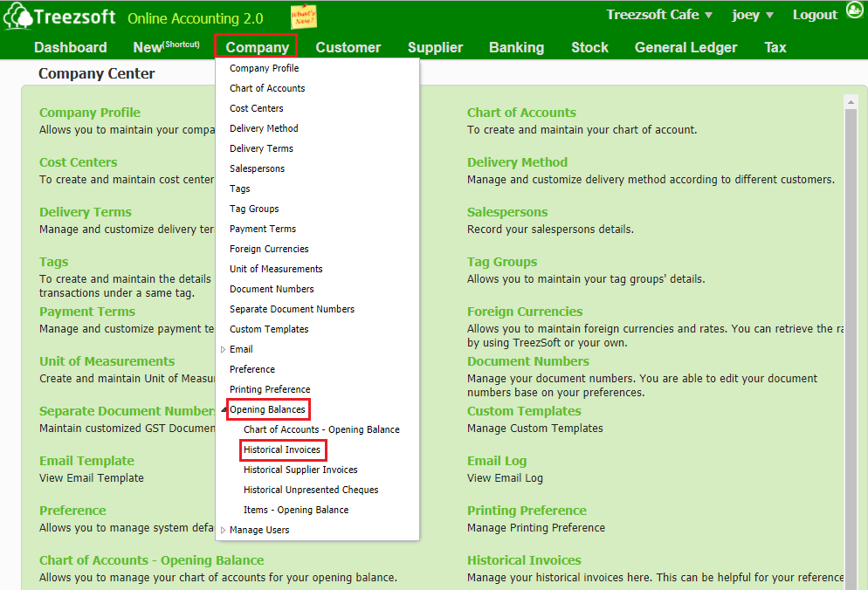Click the scrollbar up arrow in Company Center

tap(851, 102)
